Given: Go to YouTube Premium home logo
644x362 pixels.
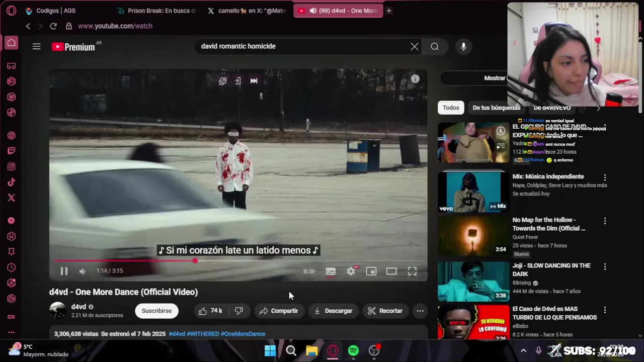Looking at the screenshot, I should click(73, 47).
